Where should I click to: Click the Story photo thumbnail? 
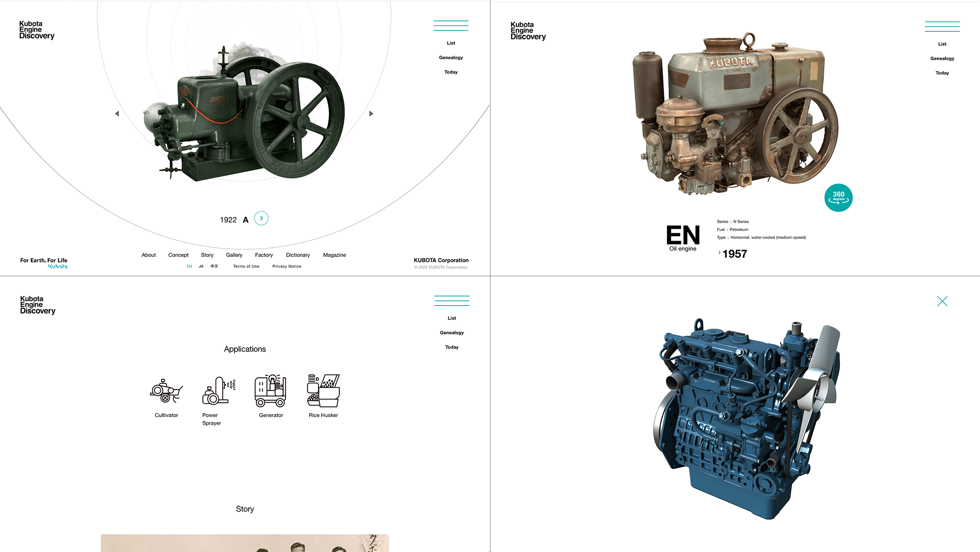tap(245, 543)
